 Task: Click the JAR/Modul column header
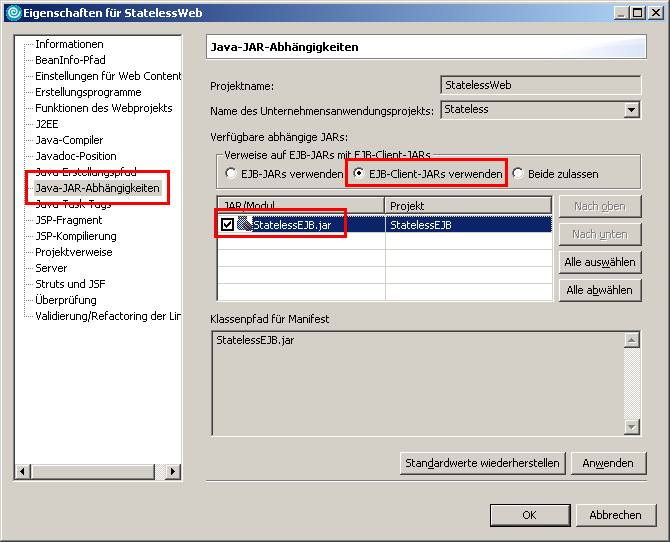pos(301,206)
